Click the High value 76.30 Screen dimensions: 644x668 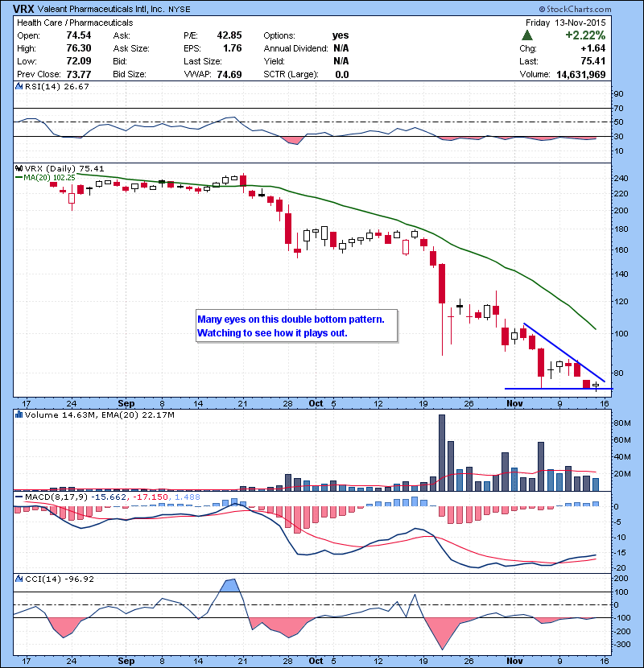coord(79,48)
